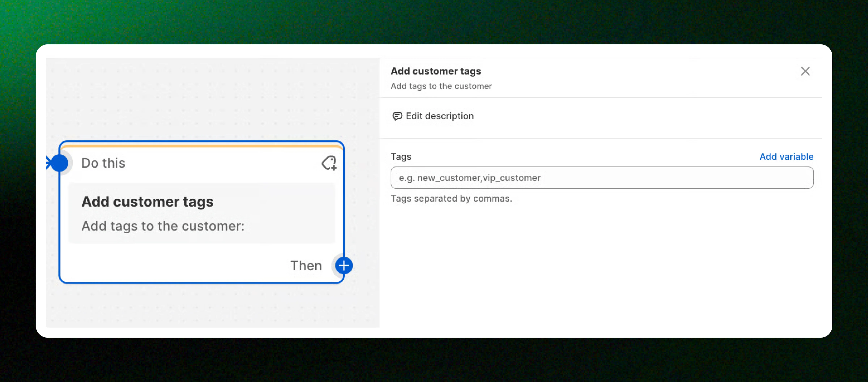Focus the Tags input field

(x=601, y=178)
